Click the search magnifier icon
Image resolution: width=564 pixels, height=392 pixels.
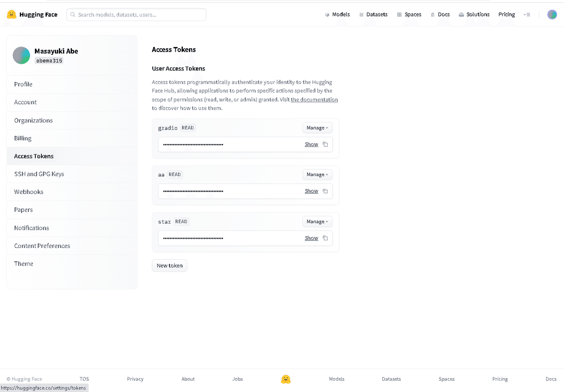pyautogui.click(x=73, y=15)
